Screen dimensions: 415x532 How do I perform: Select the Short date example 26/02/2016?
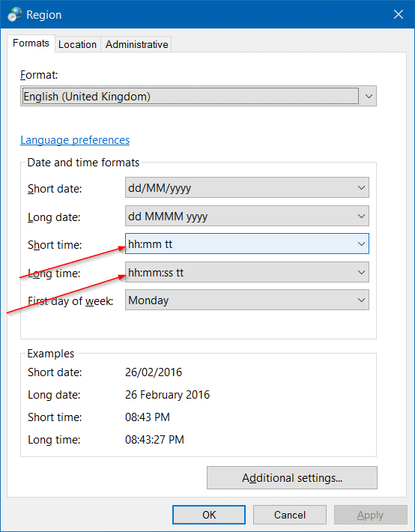click(154, 372)
